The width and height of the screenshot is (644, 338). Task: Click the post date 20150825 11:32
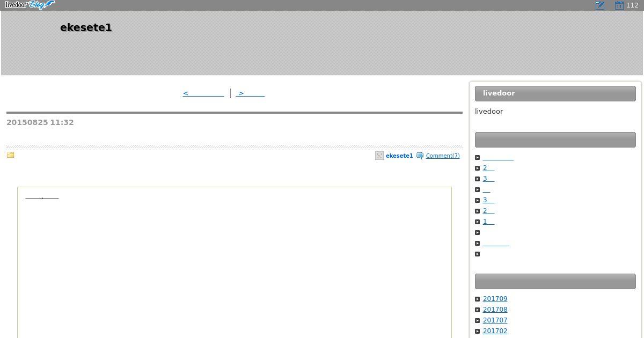(x=40, y=122)
